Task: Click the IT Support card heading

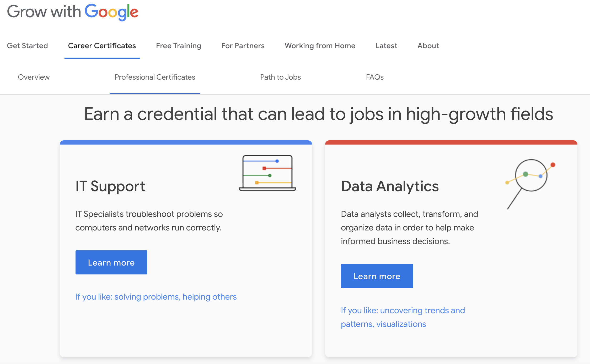Action: pos(110,186)
